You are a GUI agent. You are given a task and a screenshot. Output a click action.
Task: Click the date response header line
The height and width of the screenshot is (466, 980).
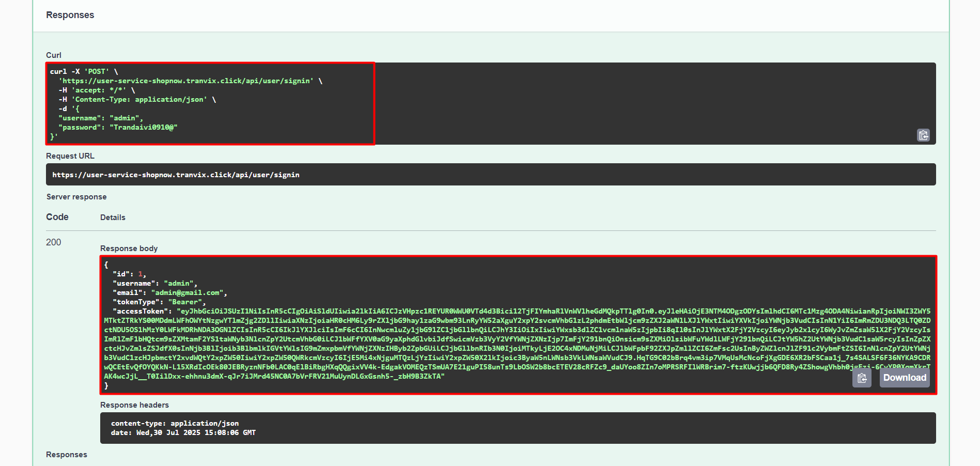click(x=183, y=432)
